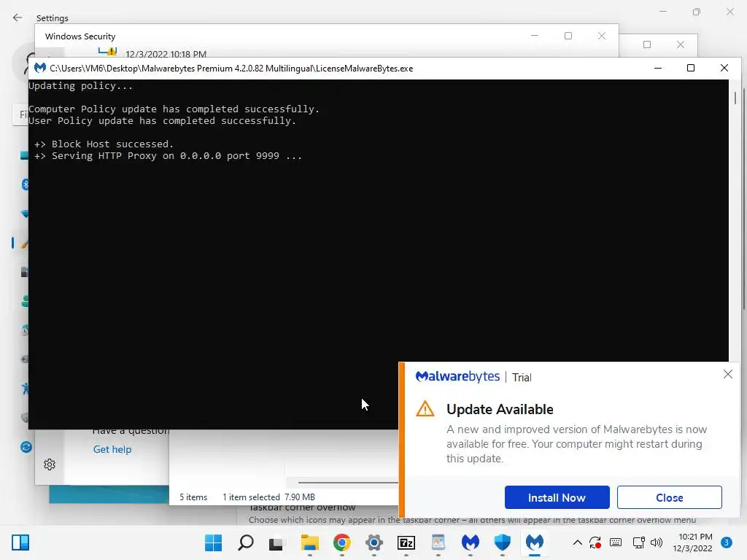Click the 'Computer Policy update has completed successfully.' line
Image resolution: width=747 pixels, height=560 pixels.
click(174, 109)
